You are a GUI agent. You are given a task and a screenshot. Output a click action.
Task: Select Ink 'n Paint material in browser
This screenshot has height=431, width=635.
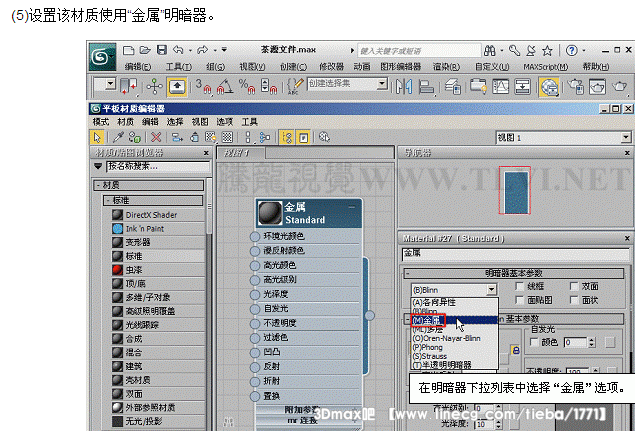(x=158, y=228)
